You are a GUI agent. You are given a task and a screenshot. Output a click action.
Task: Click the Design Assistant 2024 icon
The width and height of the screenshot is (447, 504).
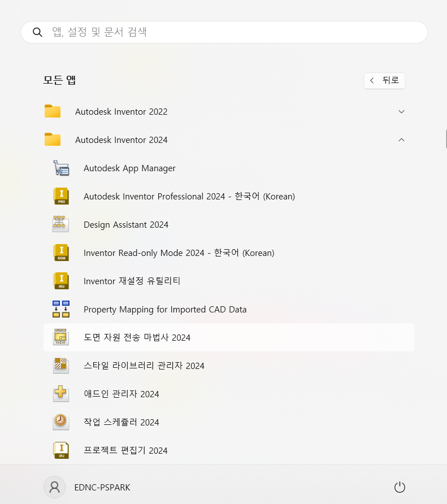(x=61, y=224)
